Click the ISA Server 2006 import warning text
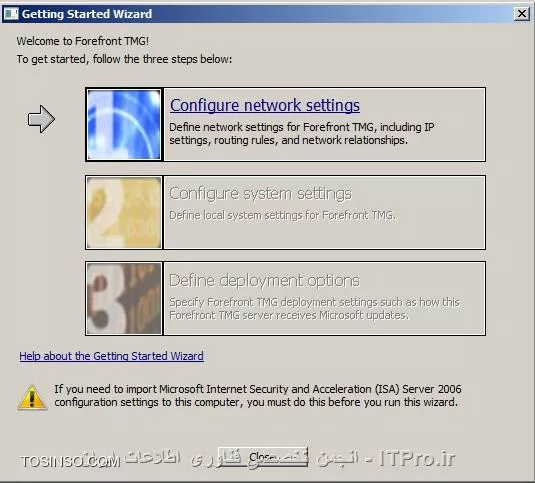Screen dimensions: 535x483 [258, 396]
